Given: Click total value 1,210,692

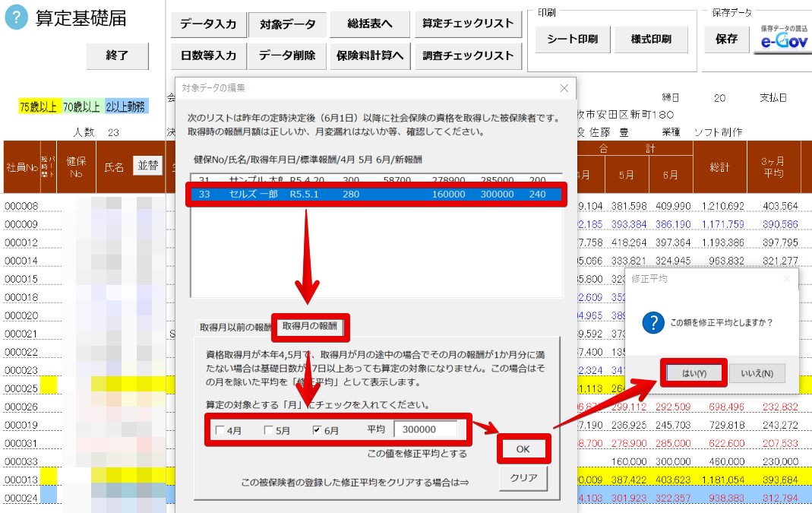Looking at the screenshot, I should pos(723,206).
